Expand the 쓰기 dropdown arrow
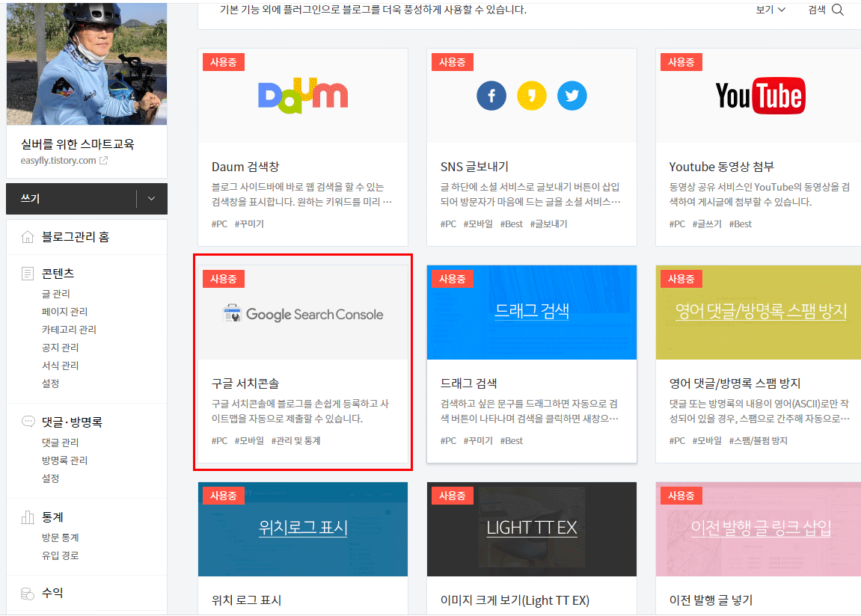The width and height of the screenshot is (861, 616). (x=152, y=199)
